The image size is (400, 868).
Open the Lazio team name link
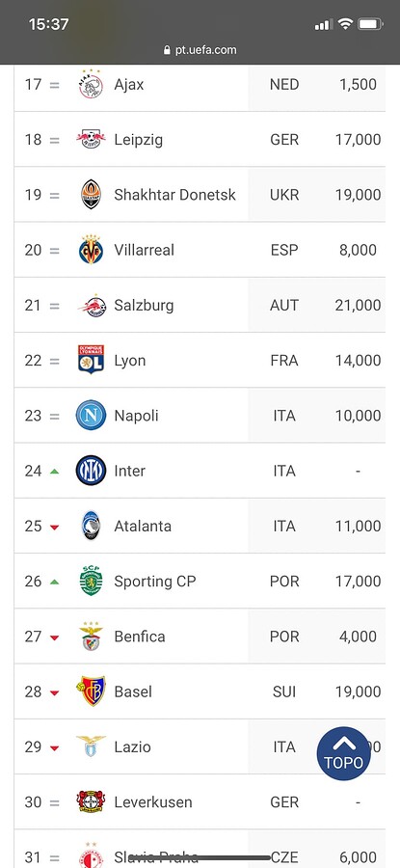click(132, 746)
